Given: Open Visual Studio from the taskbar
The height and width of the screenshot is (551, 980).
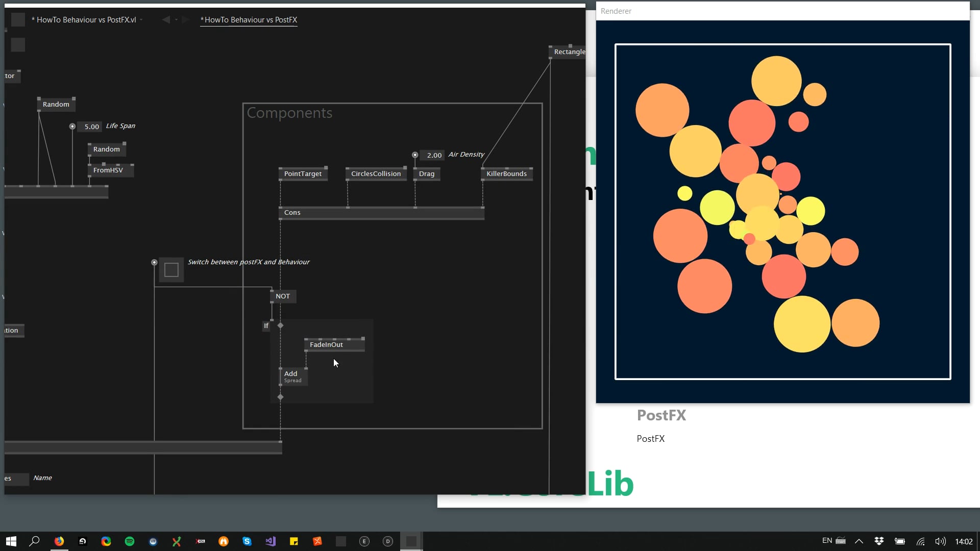Looking at the screenshot, I should (x=271, y=541).
